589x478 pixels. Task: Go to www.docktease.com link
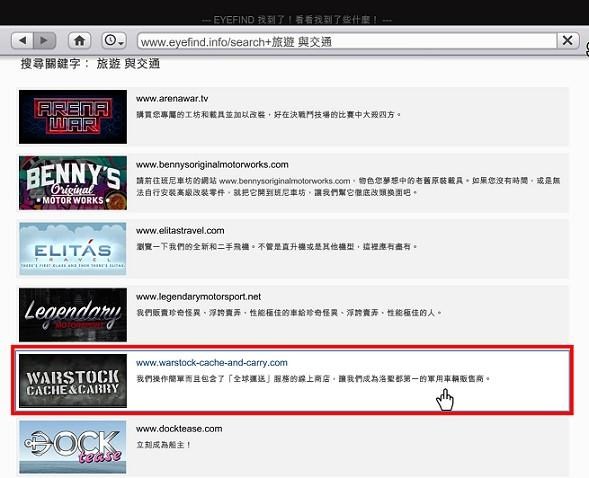pyautogui.click(x=179, y=429)
